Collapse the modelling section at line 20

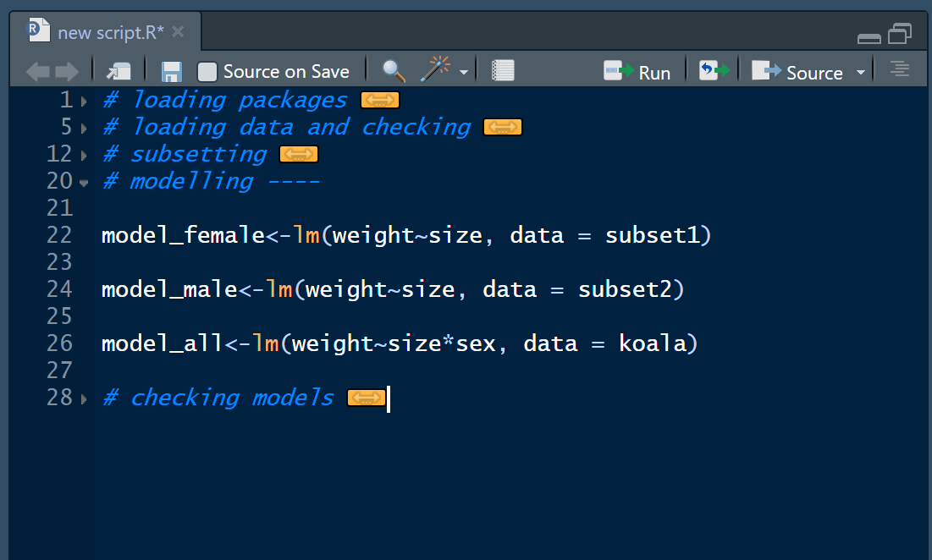pos(84,183)
